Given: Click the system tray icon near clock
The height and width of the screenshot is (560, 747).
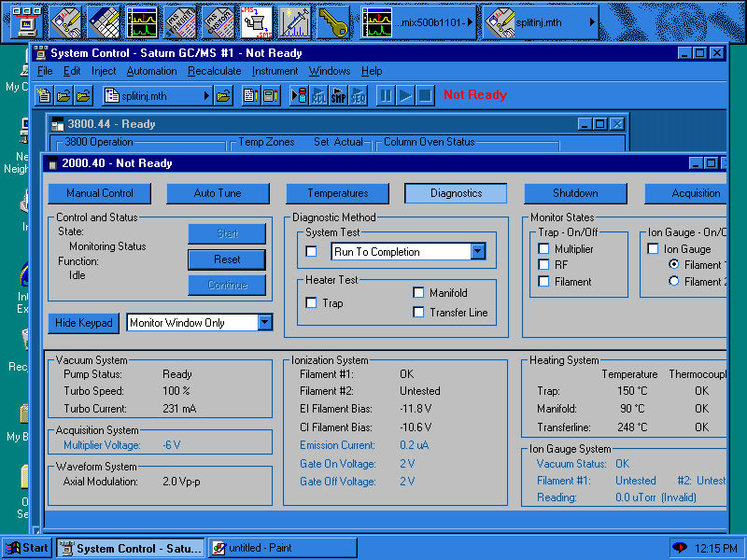Looking at the screenshot, I should (680, 548).
